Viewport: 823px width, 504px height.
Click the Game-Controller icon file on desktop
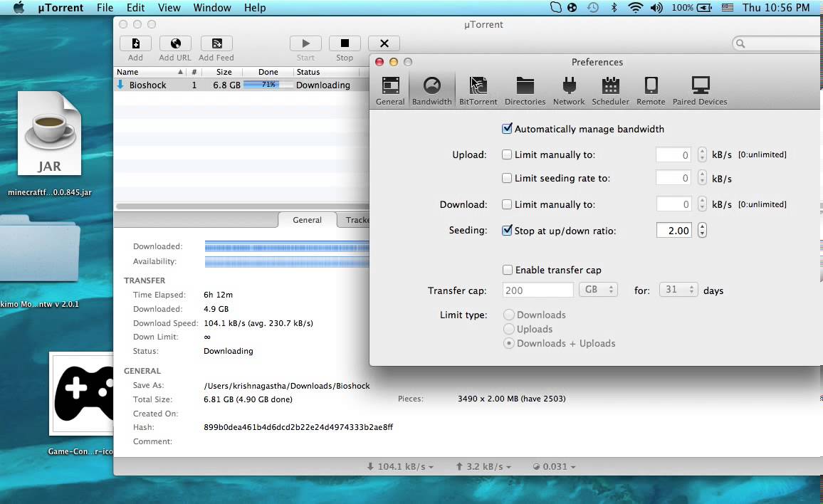(x=81, y=394)
